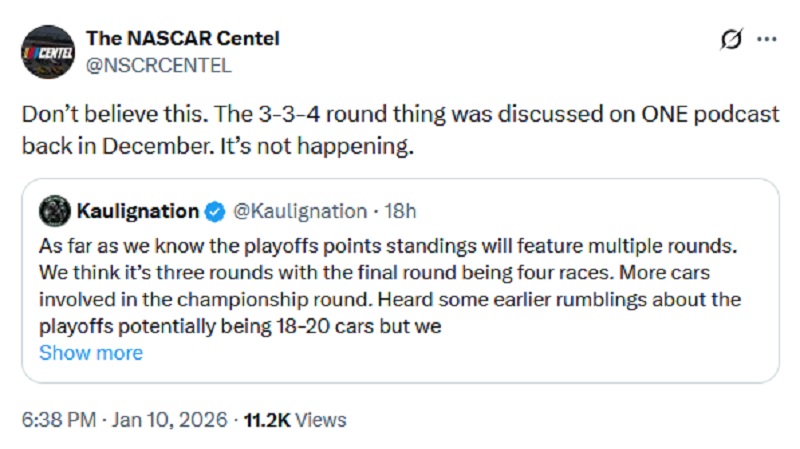Click the 18h timestamp on quoted post
This screenshot has width=800, height=449.
click(x=401, y=211)
